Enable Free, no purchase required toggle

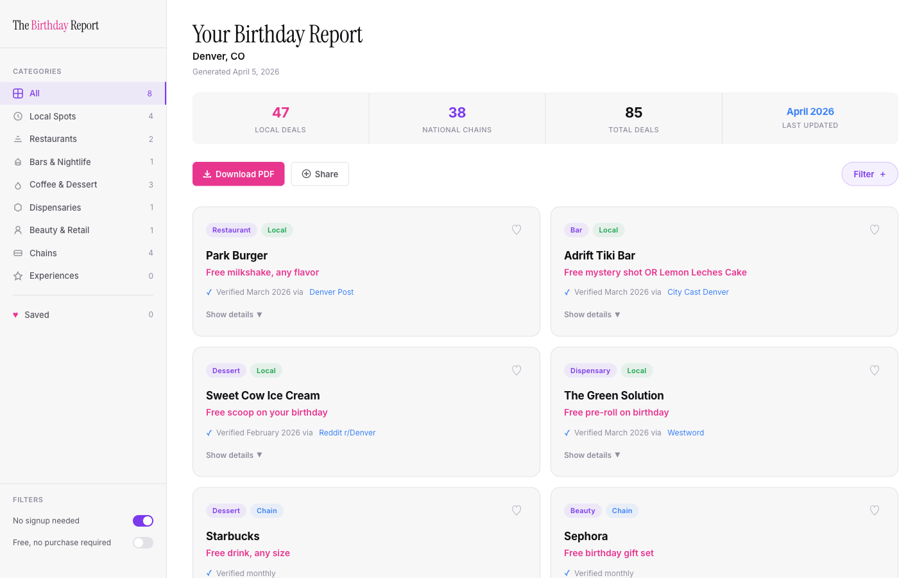143,543
